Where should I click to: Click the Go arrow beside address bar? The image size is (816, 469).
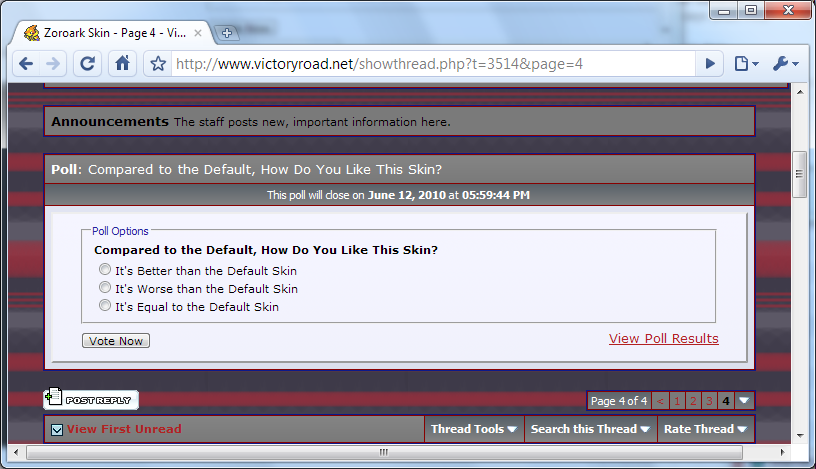(x=710, y=64)
